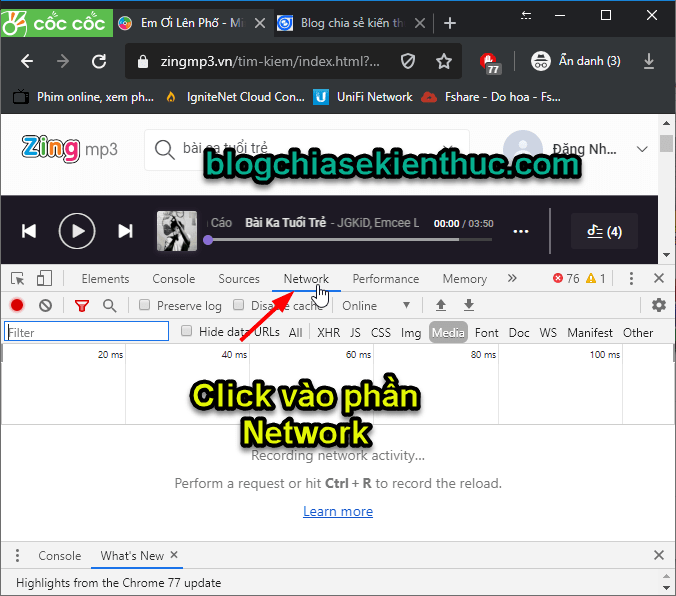Go back to the previous page
The height and width of the screenshot is (596, 676).
(27, 61)
